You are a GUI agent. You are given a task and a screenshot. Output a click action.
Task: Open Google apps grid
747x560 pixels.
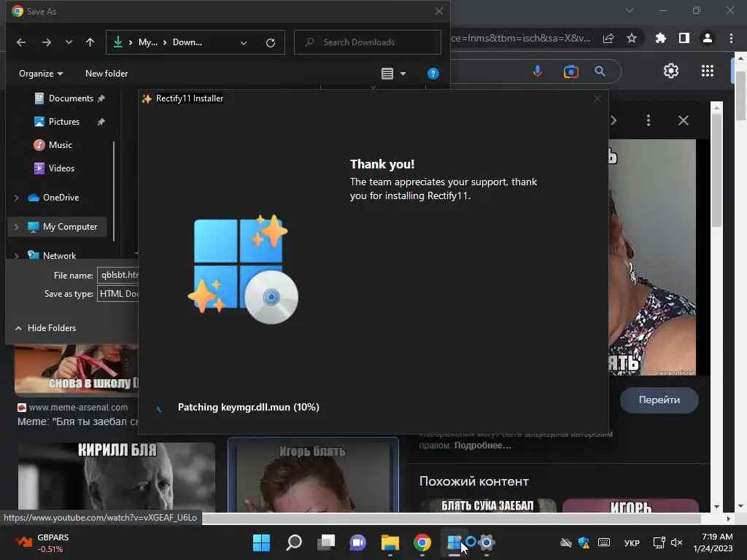708,71
